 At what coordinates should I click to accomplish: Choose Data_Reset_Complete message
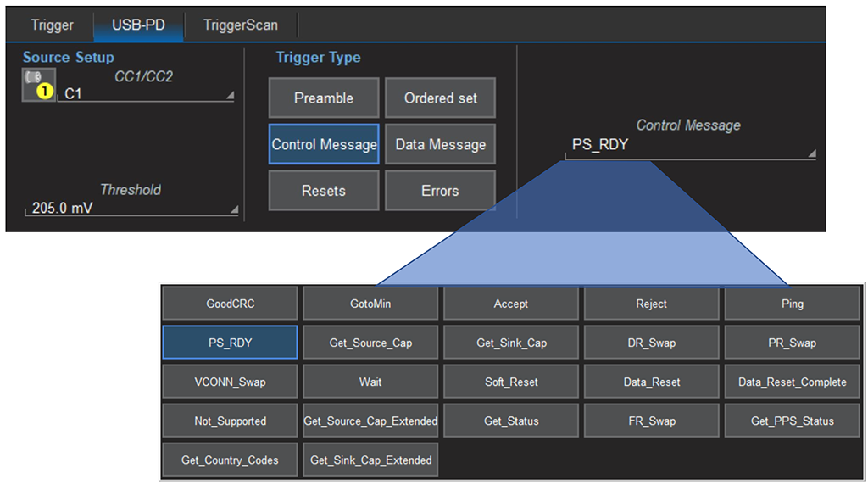(792, 382)
